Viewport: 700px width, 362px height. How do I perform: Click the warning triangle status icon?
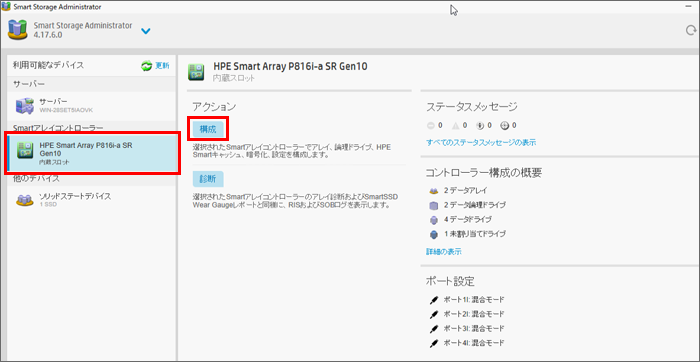[455, 125]
